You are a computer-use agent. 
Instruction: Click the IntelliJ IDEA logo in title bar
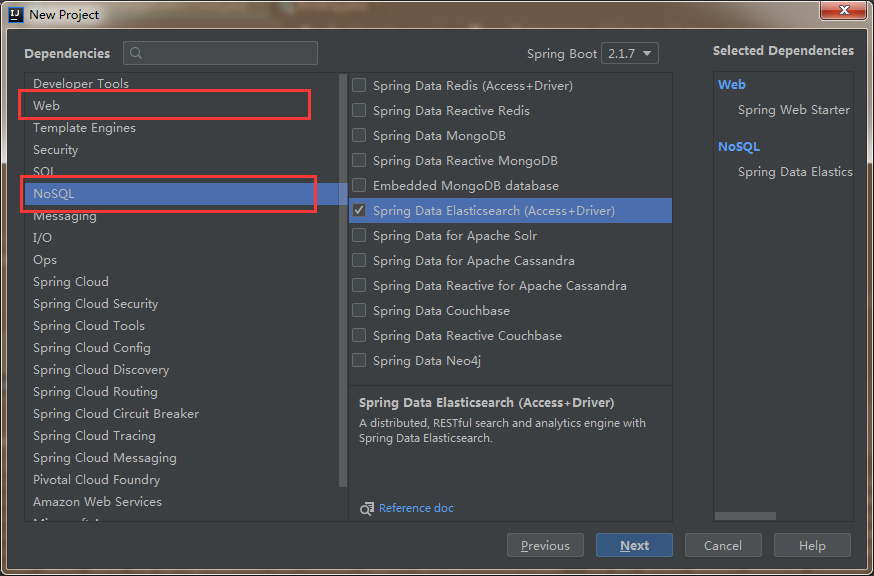pos(16,14)
